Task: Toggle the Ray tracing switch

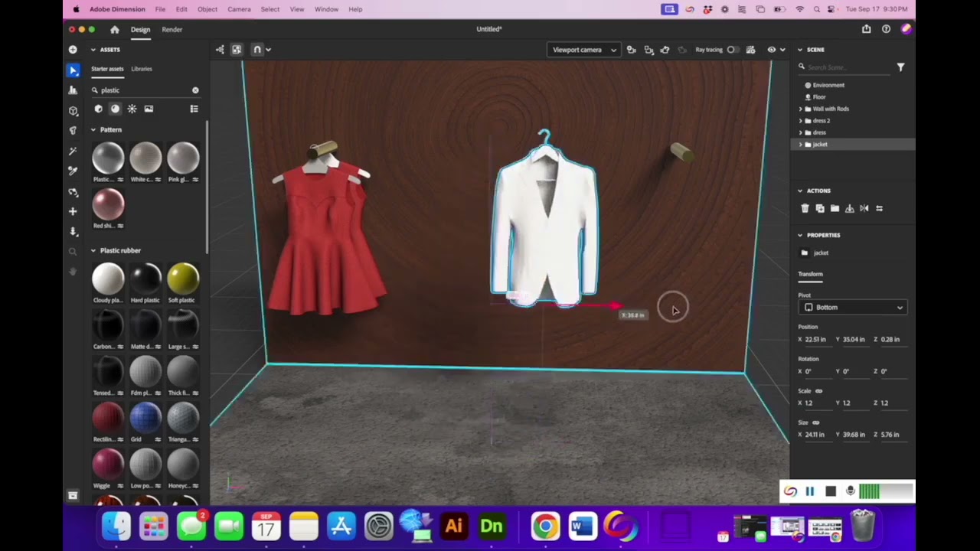Action: coord(733,50)
